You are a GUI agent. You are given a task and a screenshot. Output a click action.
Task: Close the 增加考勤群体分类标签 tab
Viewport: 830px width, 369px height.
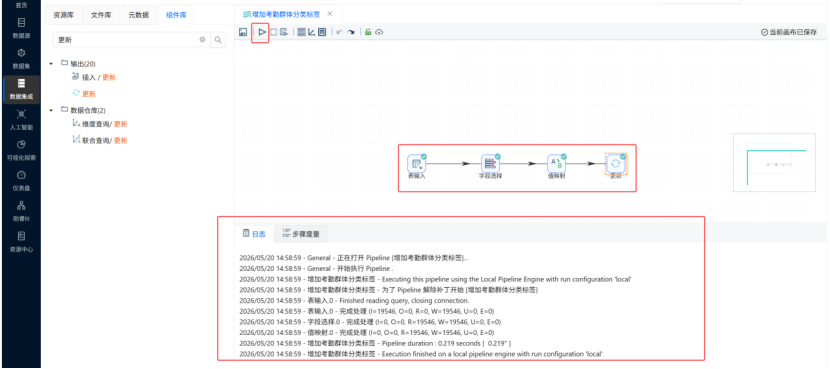330,14
